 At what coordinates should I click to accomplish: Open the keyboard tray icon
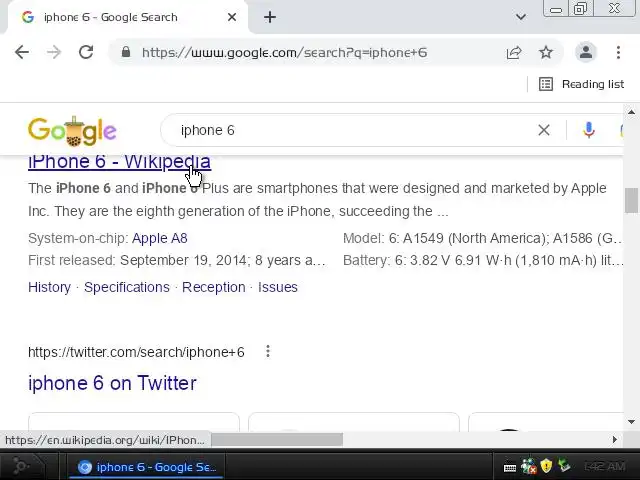(x=510, y=467)
